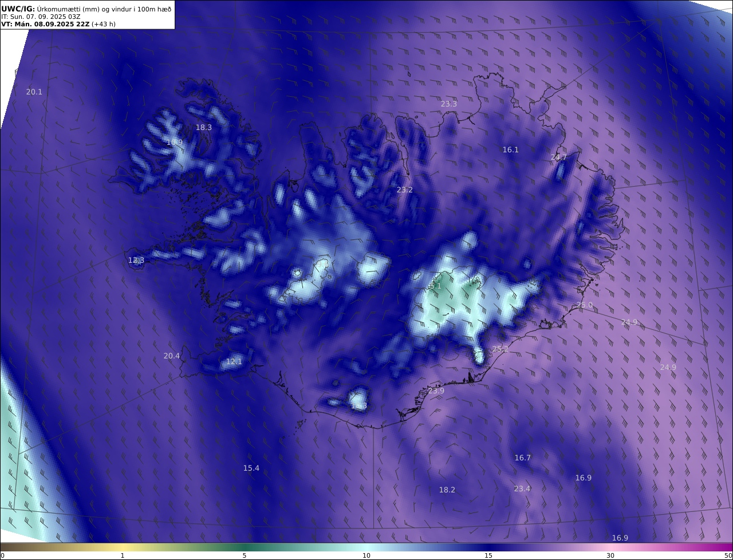Select the 23.9 value label

pyautogui.click(x=436, y=391)
